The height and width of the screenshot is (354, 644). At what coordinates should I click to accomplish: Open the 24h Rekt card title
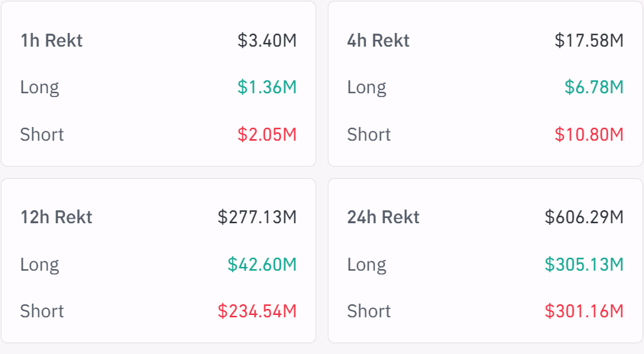(383, 217)
